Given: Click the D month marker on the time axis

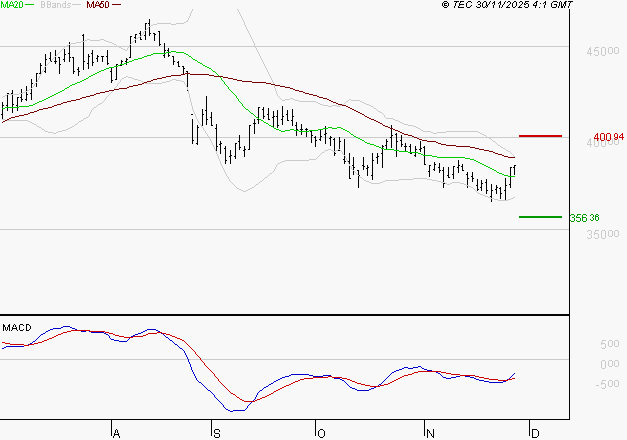Looking at the screenshot, I should [x=535, y=434].
